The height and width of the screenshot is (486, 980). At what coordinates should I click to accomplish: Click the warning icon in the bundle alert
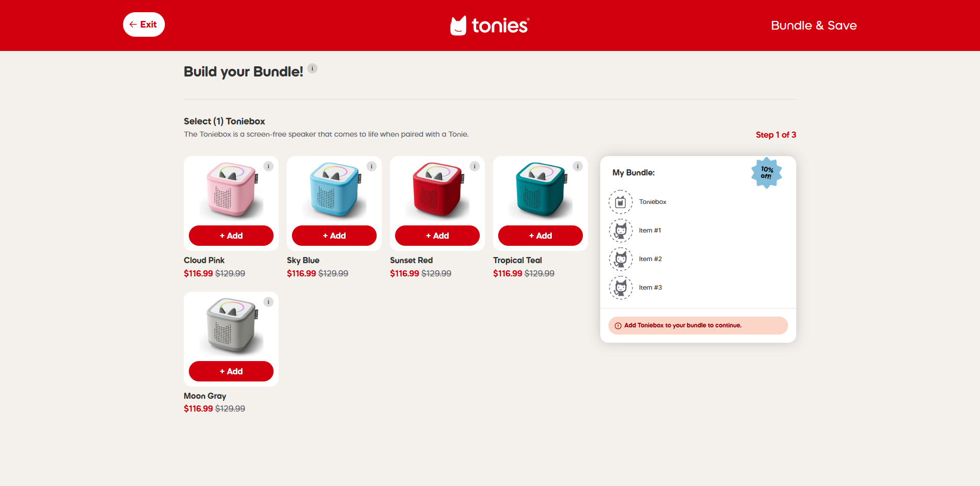pyautogui.click(x=618, y=326)
